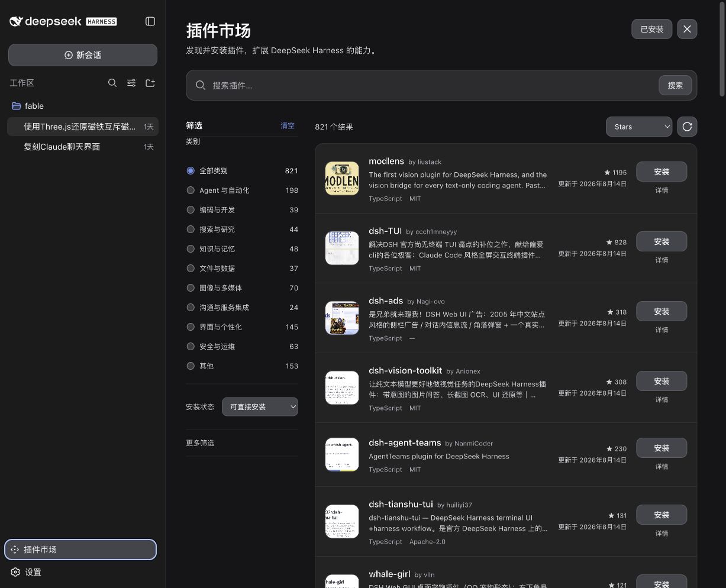Select 知识与记忆 category radio
Viewport: 726px width, 588px height.
click(x=191, y=248)
